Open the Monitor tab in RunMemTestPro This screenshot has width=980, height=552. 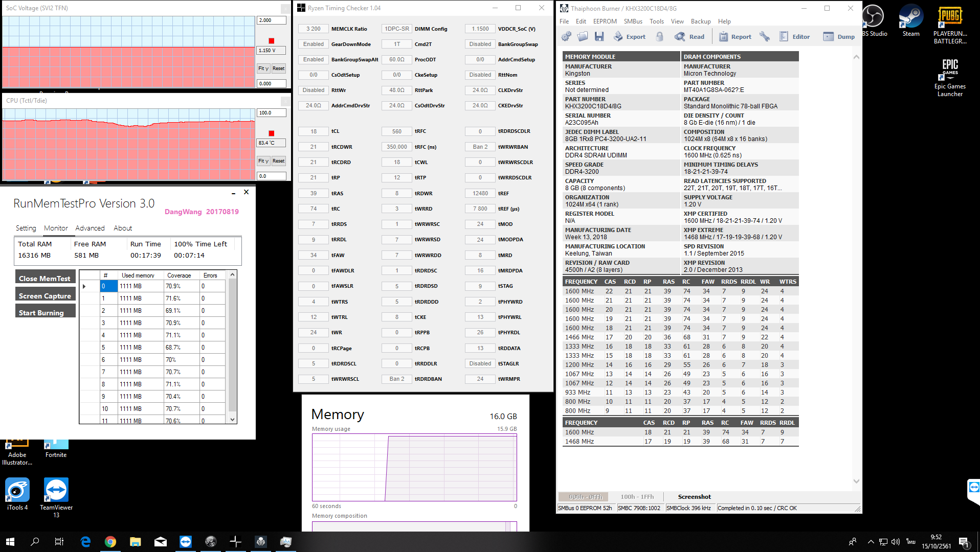[x=56, y=228]
